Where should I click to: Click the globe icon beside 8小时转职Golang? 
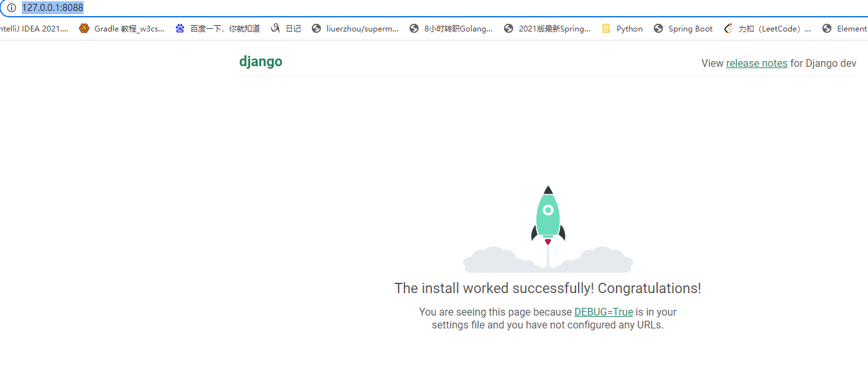414,28
